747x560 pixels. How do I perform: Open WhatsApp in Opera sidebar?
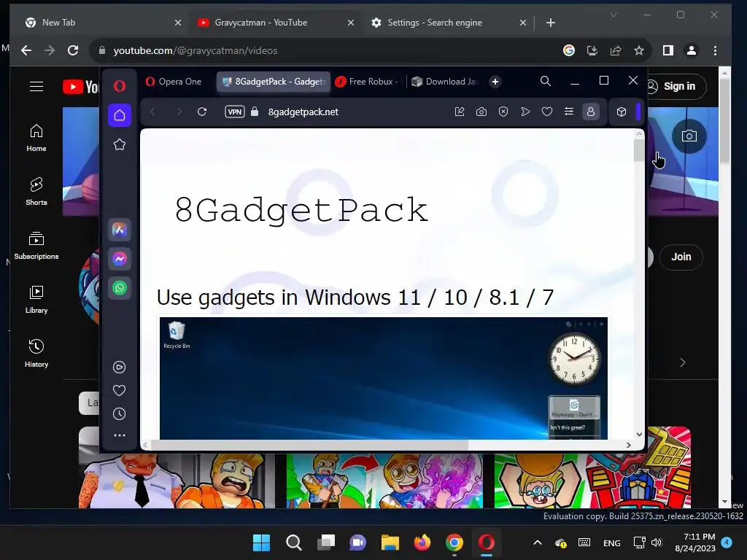120,287
